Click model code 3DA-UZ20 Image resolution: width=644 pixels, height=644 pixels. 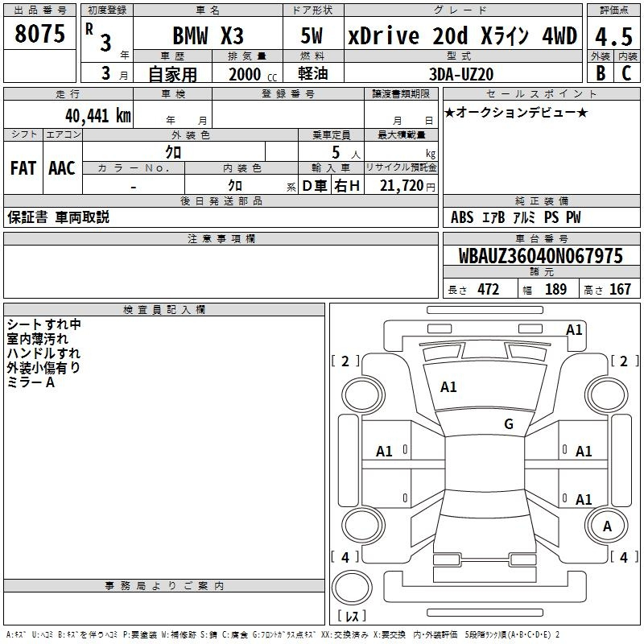point(461,74)
